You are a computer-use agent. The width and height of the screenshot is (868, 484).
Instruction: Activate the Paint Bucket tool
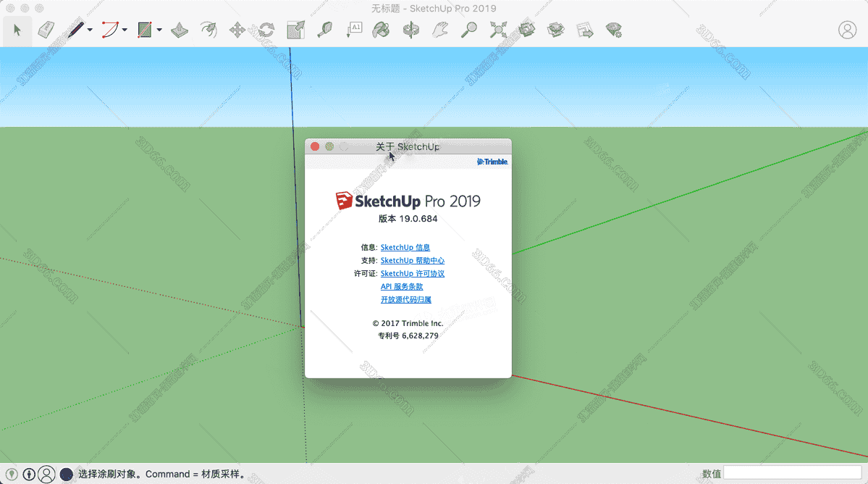(381, 30)
